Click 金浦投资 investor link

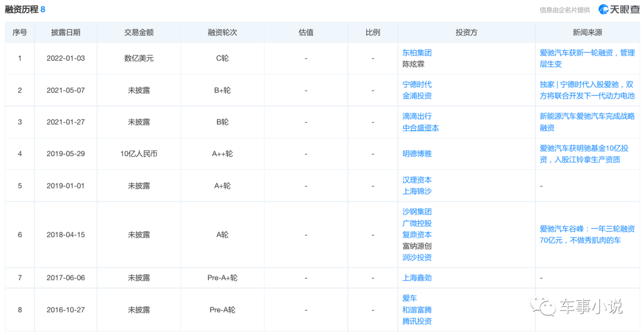(x=417, y=96)
